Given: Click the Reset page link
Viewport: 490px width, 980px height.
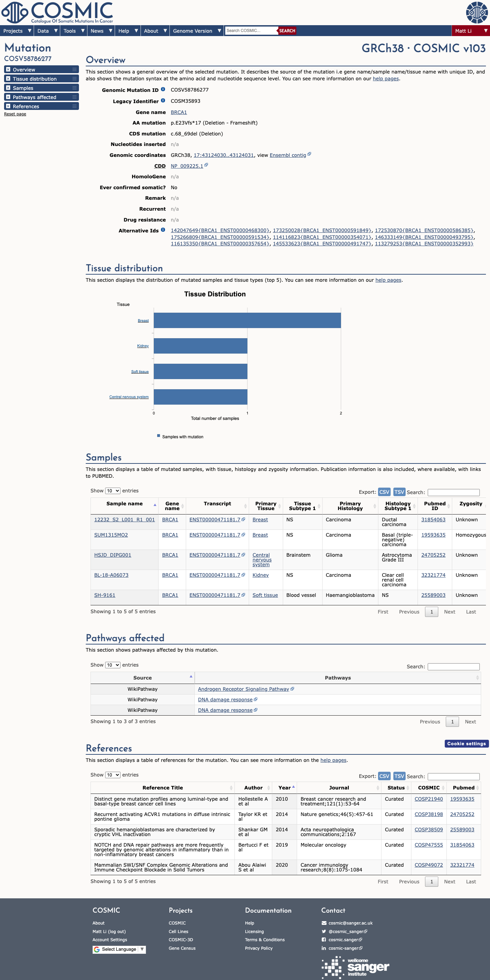Looking at the screenshot, I should click(x=15, y=114).
